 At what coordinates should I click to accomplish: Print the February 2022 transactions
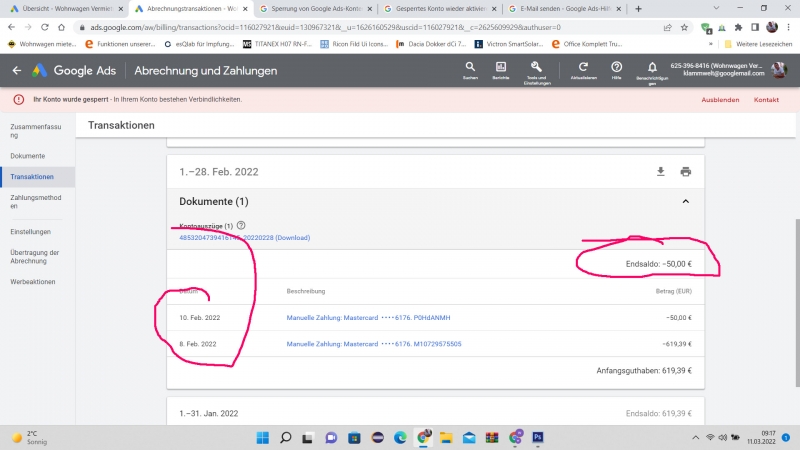(686, 171)
